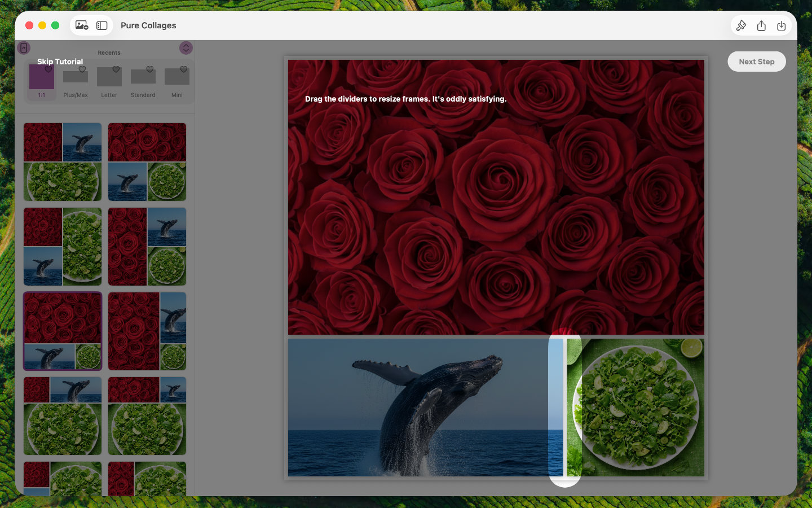Select the 1:1 canvas size

pyautogui.click(x=42, y=81)
